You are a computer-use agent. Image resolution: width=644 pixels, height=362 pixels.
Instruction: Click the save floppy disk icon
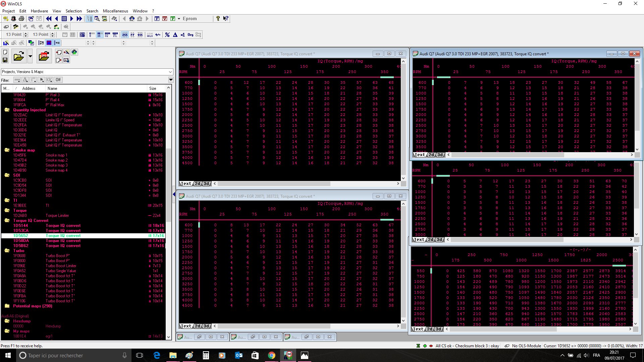click(5, 60)
